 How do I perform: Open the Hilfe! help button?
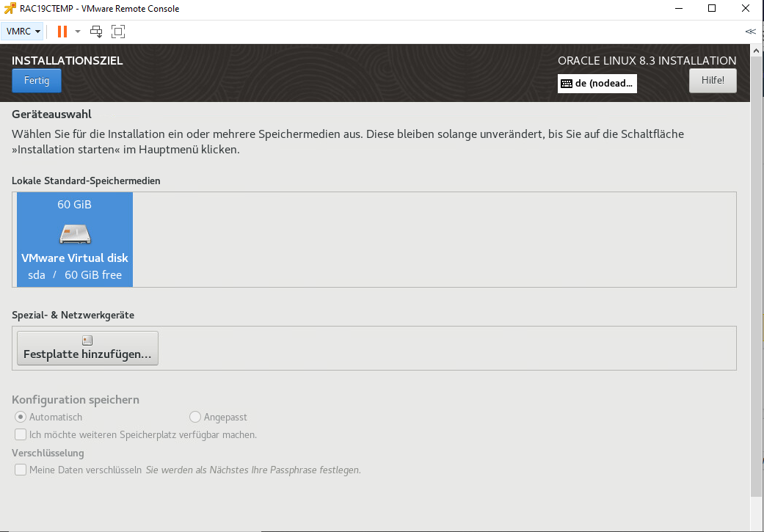tap(712, 81)
